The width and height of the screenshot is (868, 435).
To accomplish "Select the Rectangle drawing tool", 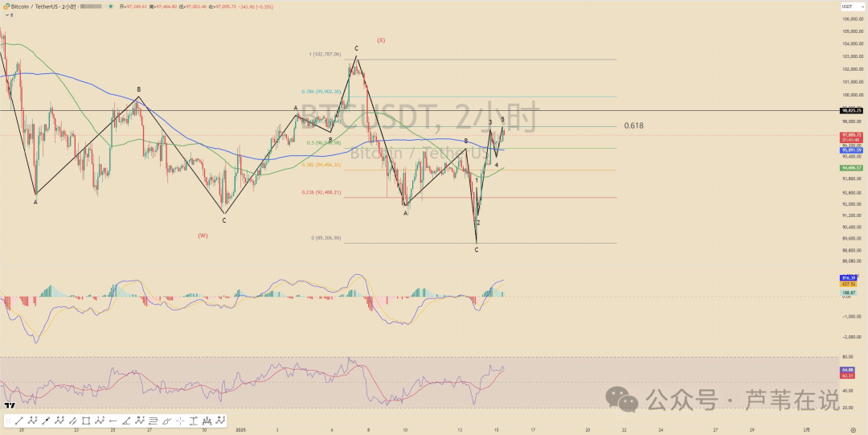I will (x=86, y=421).
